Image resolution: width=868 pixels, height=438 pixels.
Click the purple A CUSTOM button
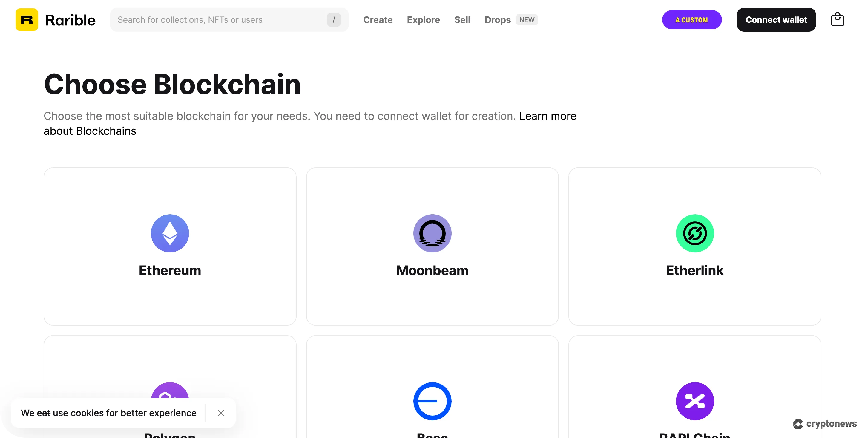point(692,19)
